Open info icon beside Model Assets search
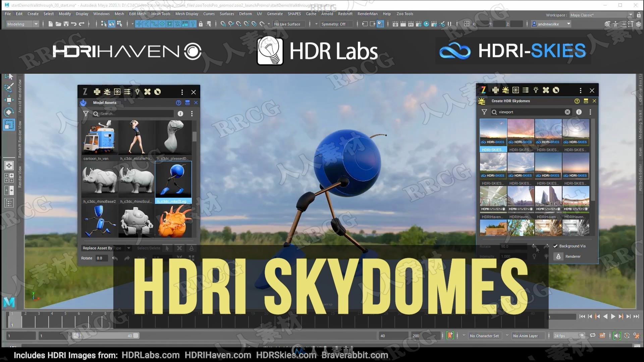Image resolution: width=644 pixels, height=362 pixels. [180, 114]
